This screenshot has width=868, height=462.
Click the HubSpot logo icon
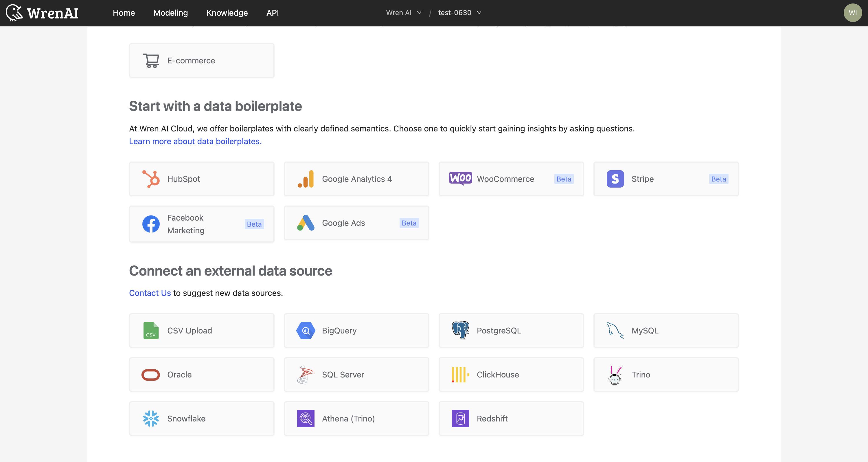(151, 179)
